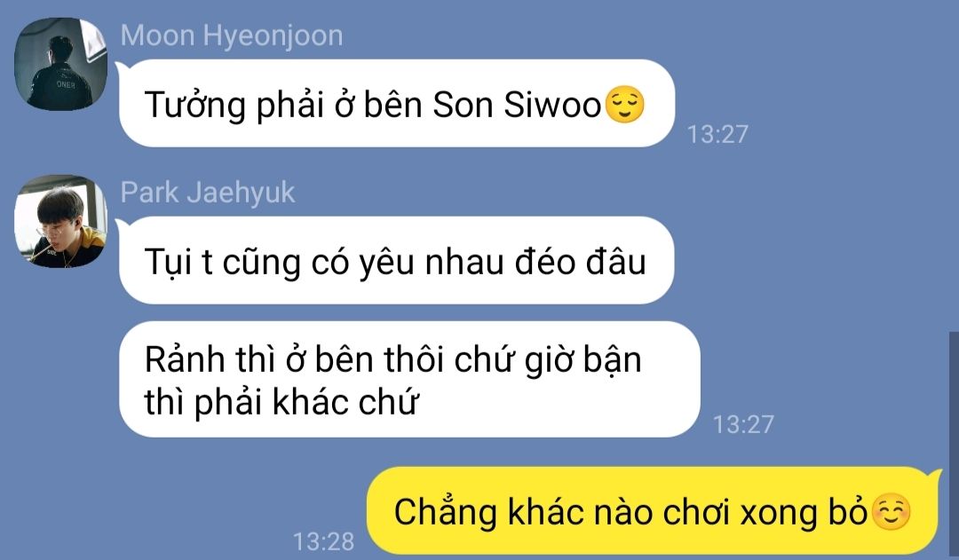Viewport: 959px width, 560px height.
Task: Open Moon Hyeonjoon's profile picture
Action: click(60, 64)
